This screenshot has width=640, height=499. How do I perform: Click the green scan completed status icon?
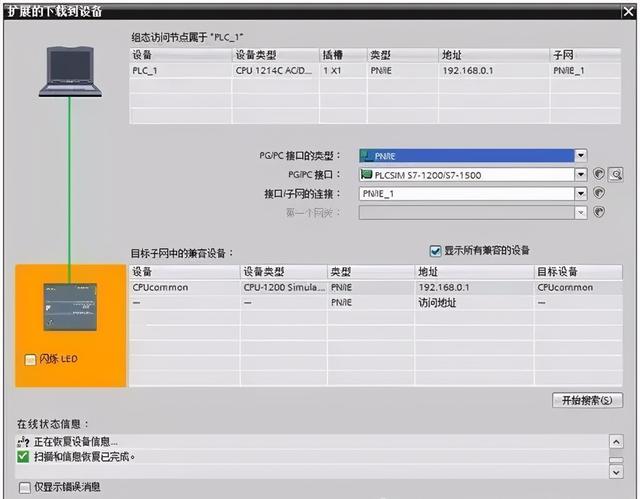(23, 456)
